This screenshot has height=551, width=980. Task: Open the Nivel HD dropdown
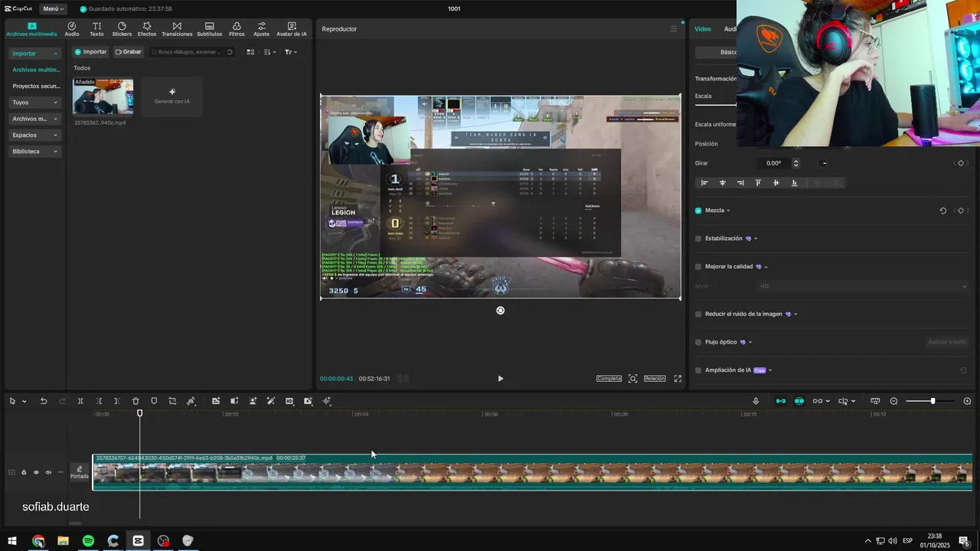coord(862,286)
